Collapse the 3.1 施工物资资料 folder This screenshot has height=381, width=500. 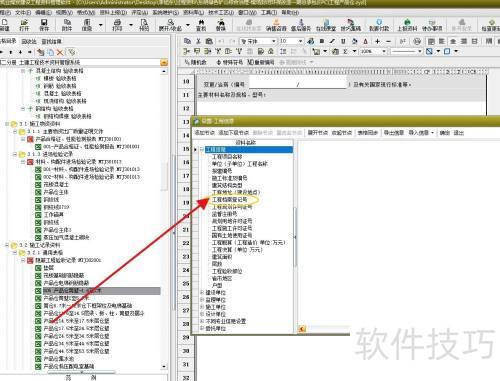click(7, 124)
